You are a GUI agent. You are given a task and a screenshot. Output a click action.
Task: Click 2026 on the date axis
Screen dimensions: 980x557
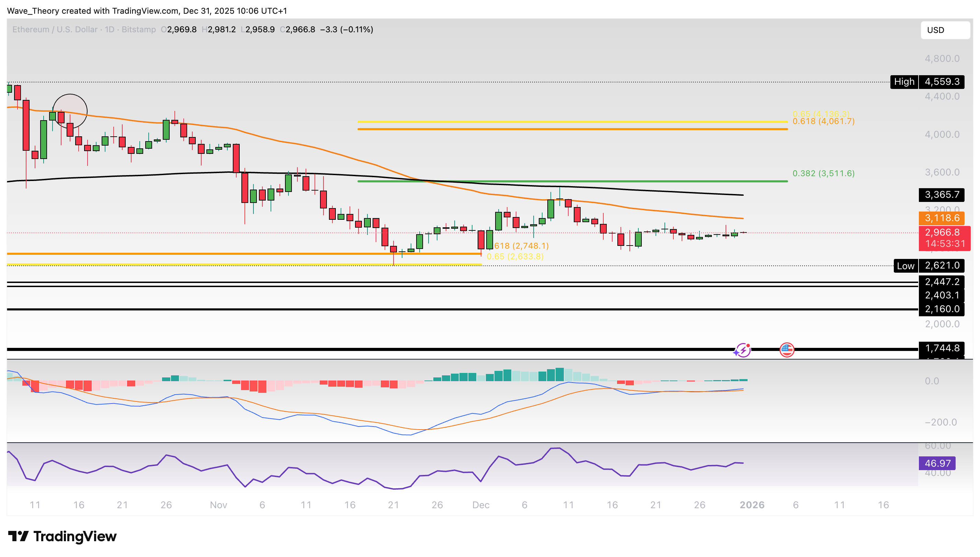tap(753, 504)
